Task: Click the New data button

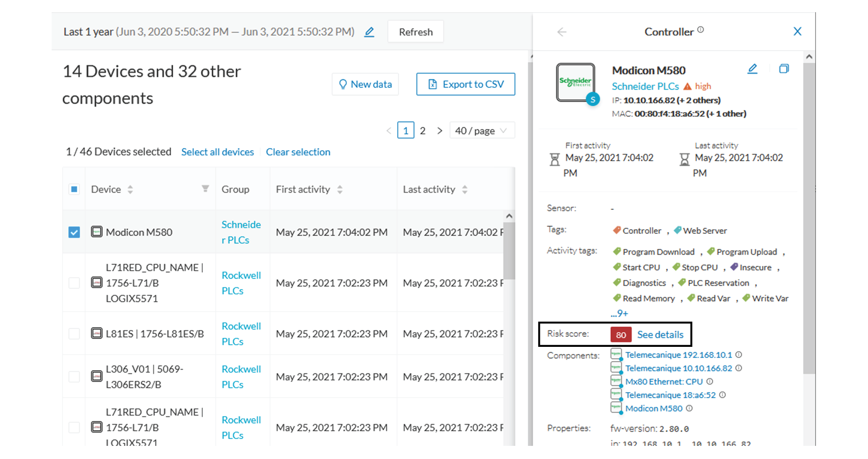Action: tap(365, 84)
